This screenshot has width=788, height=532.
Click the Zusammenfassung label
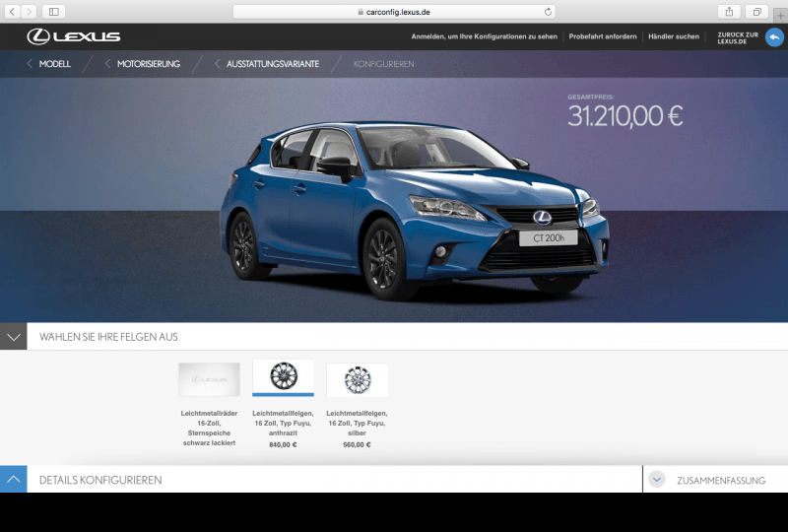(721, 480)
